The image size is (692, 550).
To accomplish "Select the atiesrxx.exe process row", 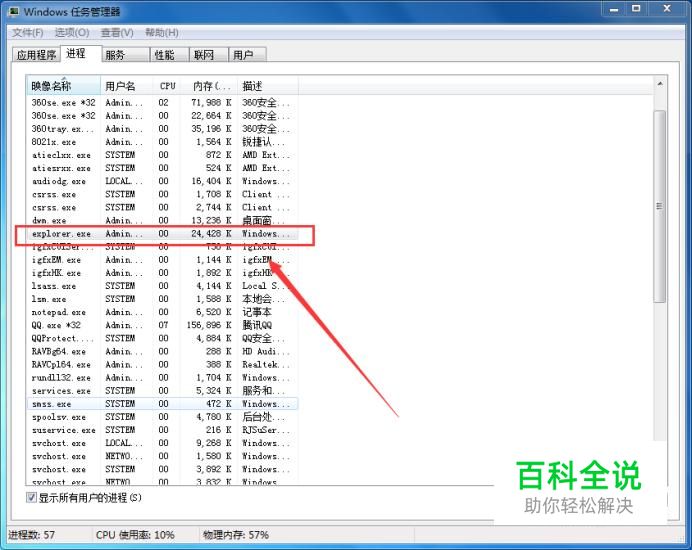I will coord(162,168).
